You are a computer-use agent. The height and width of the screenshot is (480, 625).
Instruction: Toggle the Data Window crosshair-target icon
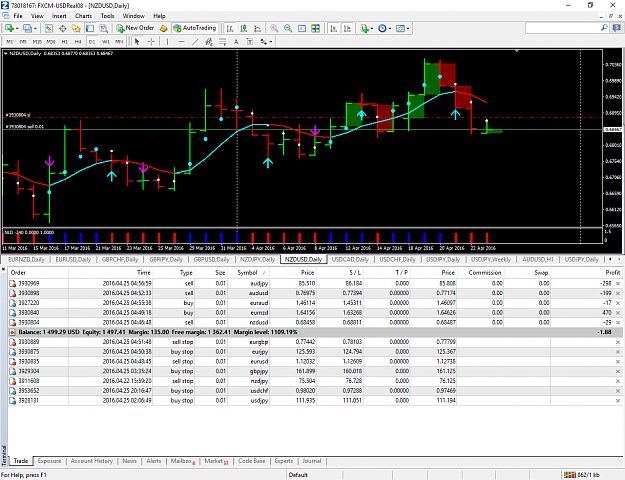(x=63, y=28)
